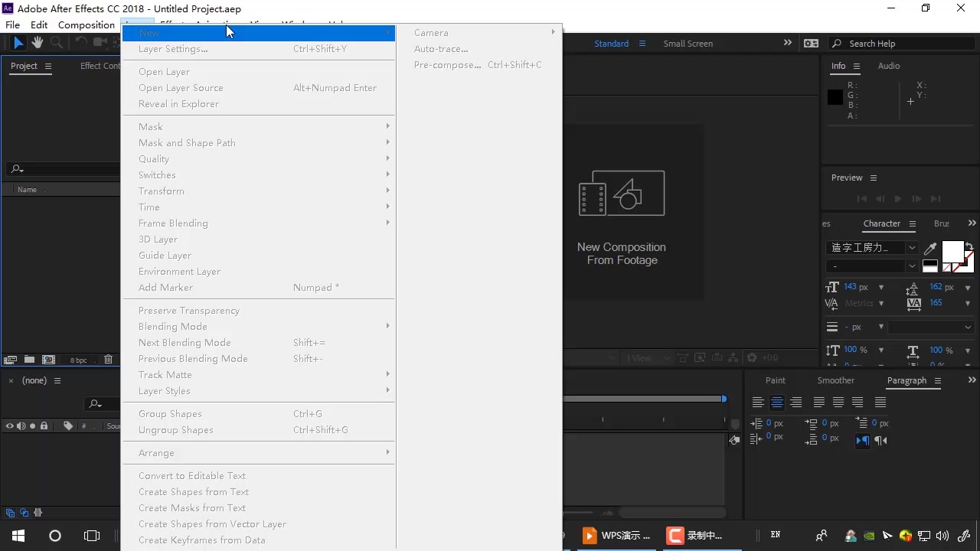Click the black/white default colors swatch
This screenshot has width=980, height=551.
930,266
